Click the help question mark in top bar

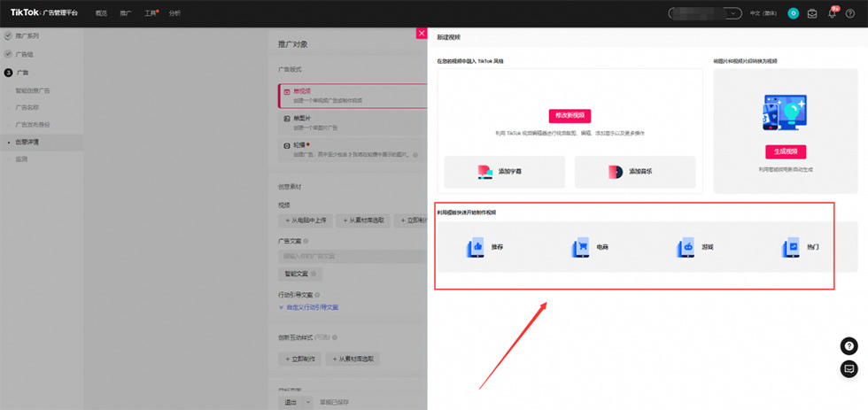coord(850,13)
